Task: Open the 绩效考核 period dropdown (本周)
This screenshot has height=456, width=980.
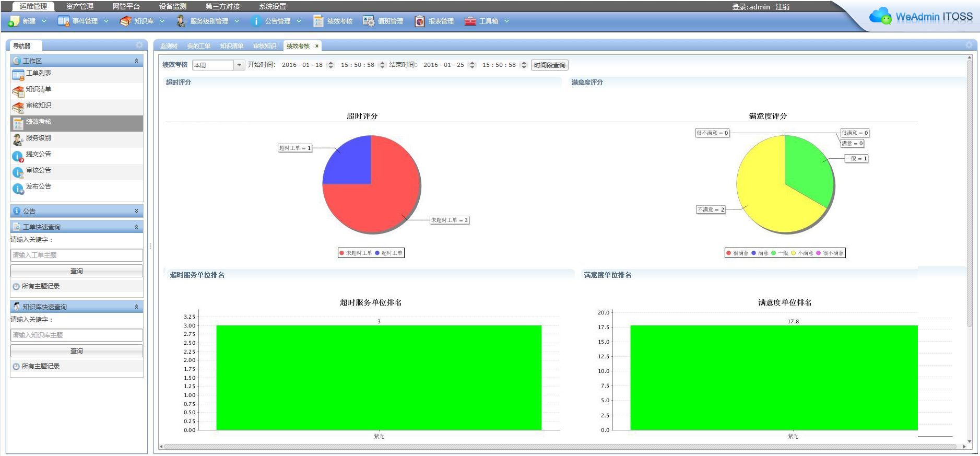Action: tap(239, 65)
